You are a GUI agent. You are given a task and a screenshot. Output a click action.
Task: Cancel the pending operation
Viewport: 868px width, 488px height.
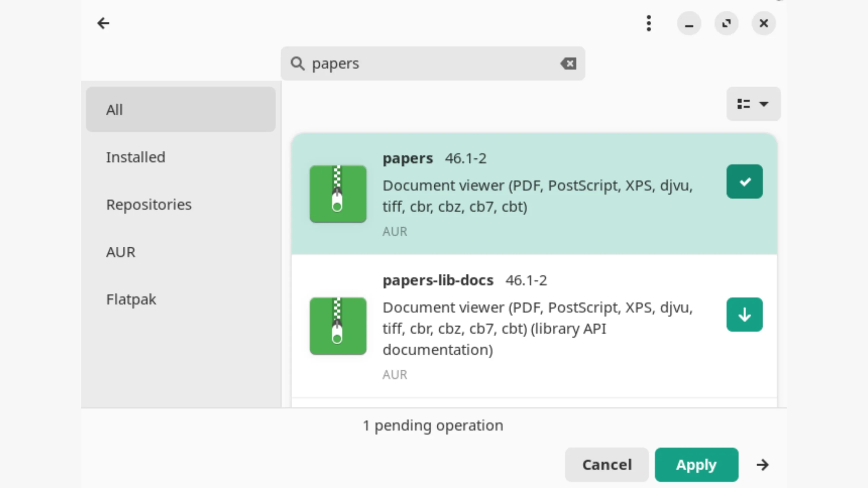tap(607, 465)
